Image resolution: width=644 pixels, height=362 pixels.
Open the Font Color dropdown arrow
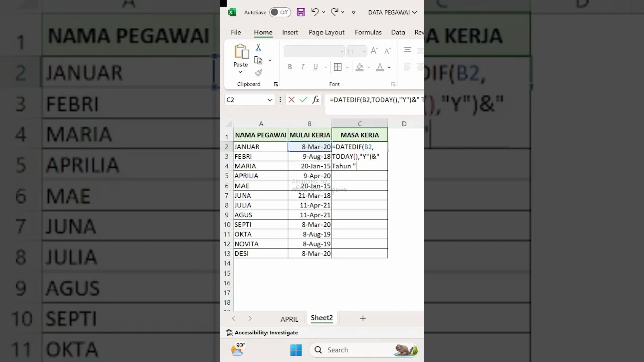(x=389, y=67)
